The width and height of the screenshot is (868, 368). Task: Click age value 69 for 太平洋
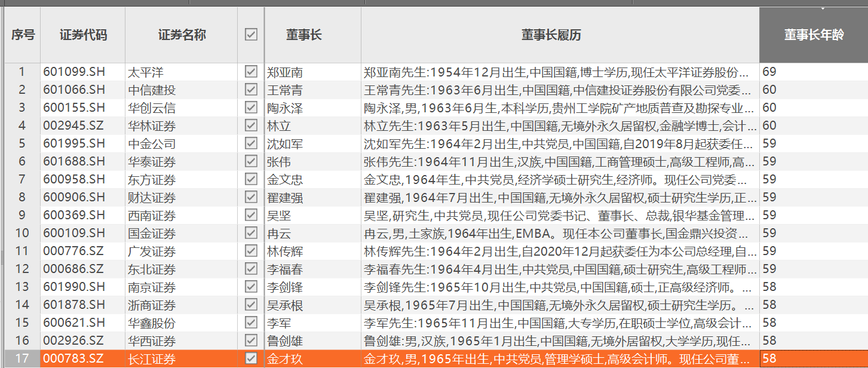click(x=769, y=72)
